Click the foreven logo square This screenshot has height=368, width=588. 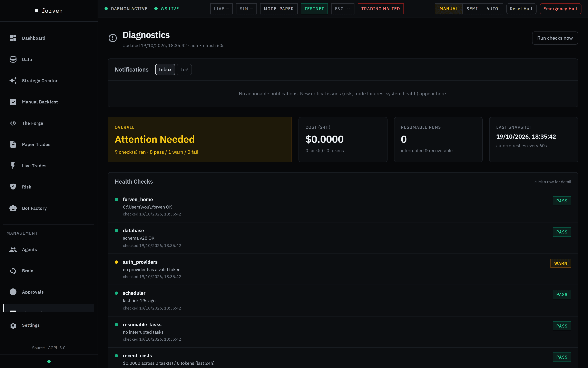pos(37,11)
